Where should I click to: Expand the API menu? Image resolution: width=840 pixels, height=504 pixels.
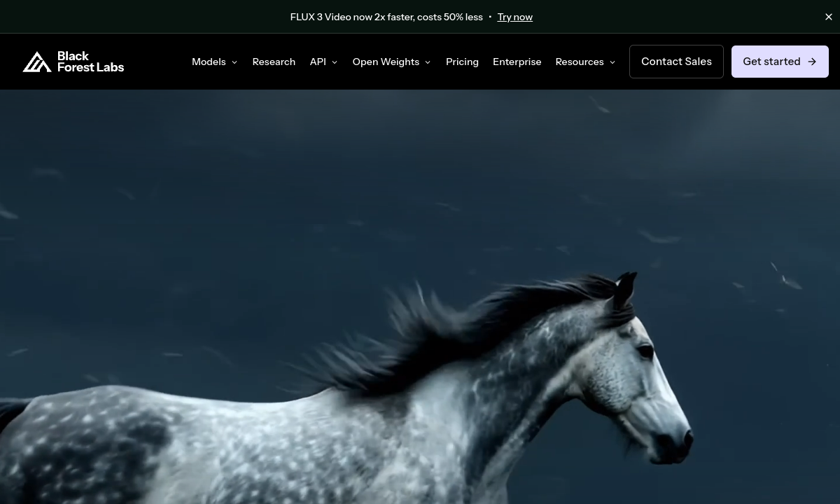pyautogui.click(x=323, y=62)
